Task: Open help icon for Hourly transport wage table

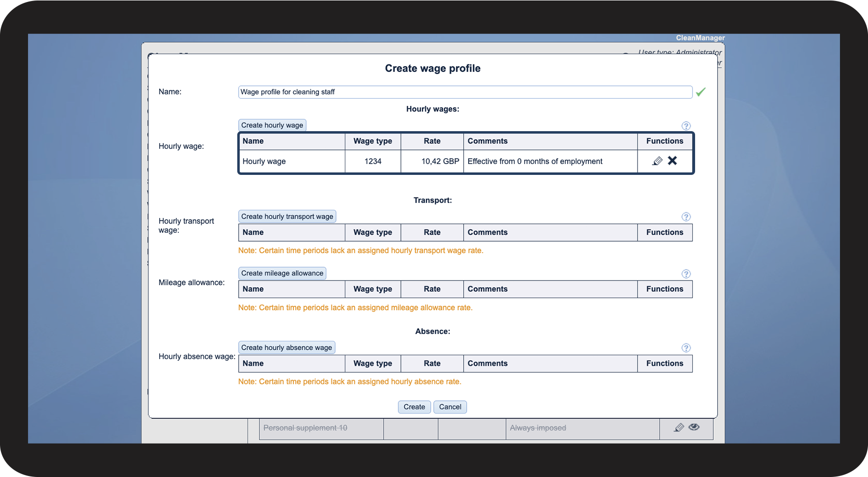Action: point(686,217)
